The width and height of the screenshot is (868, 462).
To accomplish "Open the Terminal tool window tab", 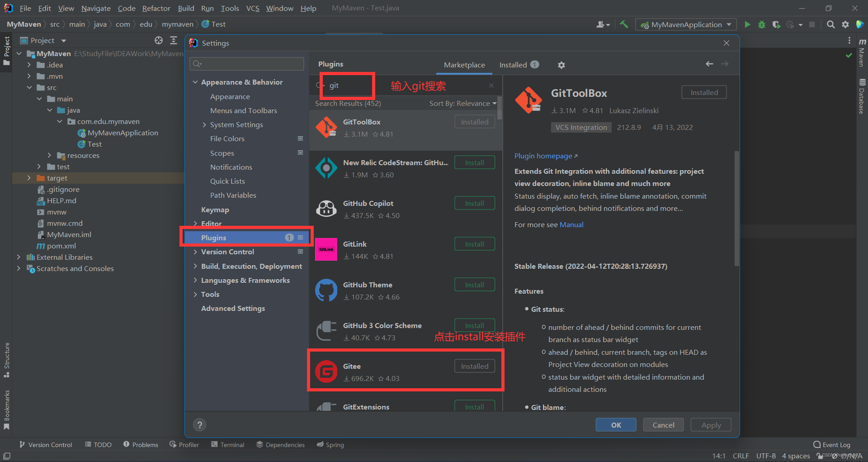I will pyautogui.click(x=227, y=445).
